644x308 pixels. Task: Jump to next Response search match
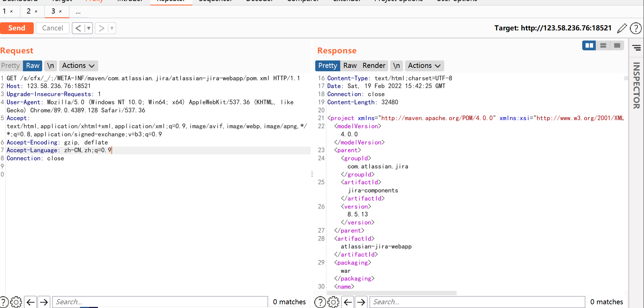[x=361, y=302]
